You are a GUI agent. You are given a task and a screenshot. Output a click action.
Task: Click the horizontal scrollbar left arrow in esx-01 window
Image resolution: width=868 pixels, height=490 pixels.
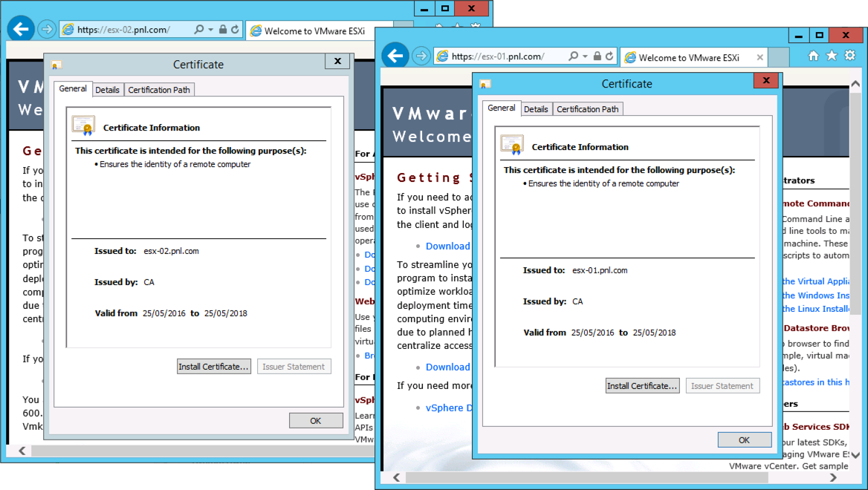(x=396, y=477)
